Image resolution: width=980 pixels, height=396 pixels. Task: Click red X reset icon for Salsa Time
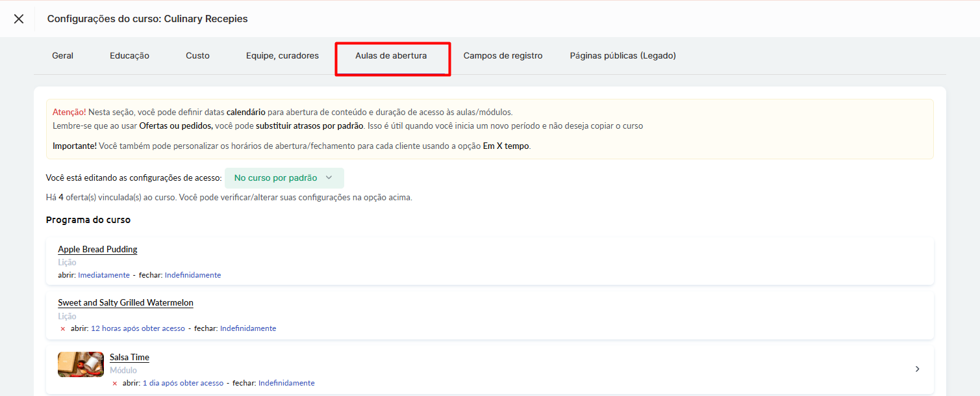click(x=115, y=384)
